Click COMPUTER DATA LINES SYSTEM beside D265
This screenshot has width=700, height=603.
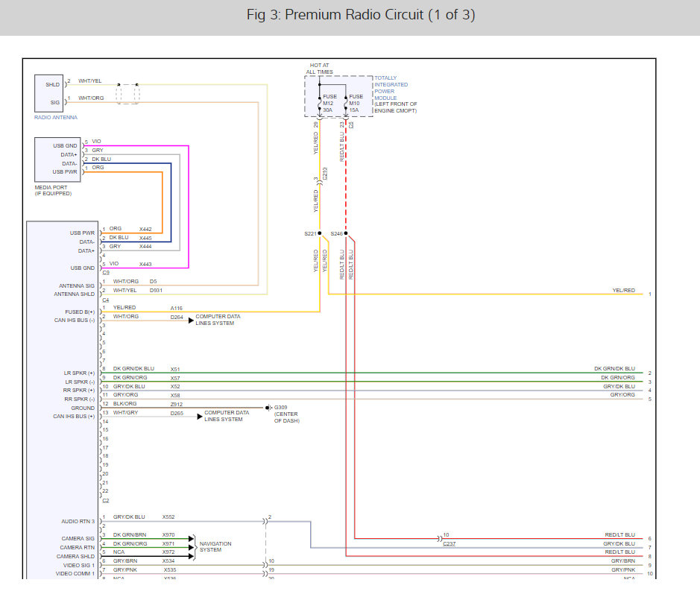tap(227, 416)
